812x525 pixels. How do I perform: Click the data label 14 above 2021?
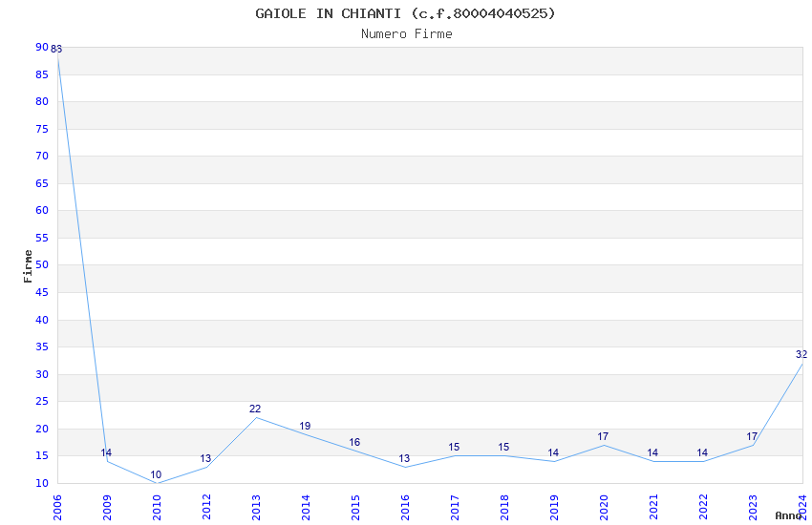[652, 452]
